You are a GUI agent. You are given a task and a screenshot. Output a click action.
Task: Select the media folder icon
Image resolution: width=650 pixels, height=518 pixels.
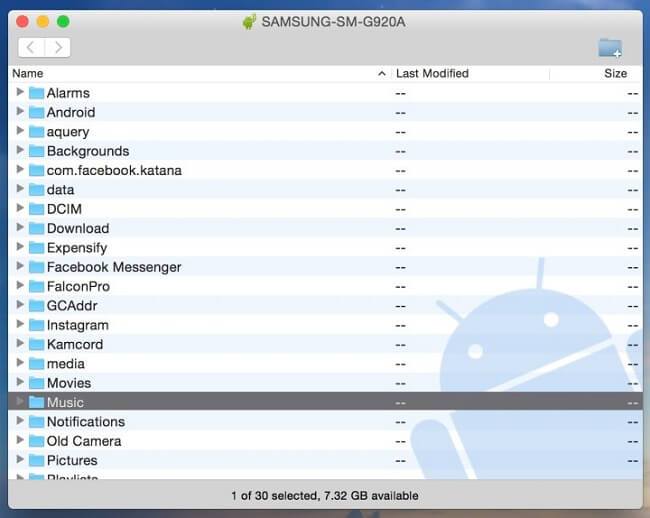[36, 364]
